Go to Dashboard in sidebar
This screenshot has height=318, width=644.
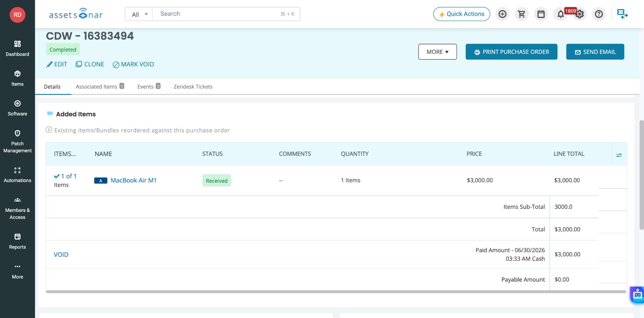coord(17,48)
